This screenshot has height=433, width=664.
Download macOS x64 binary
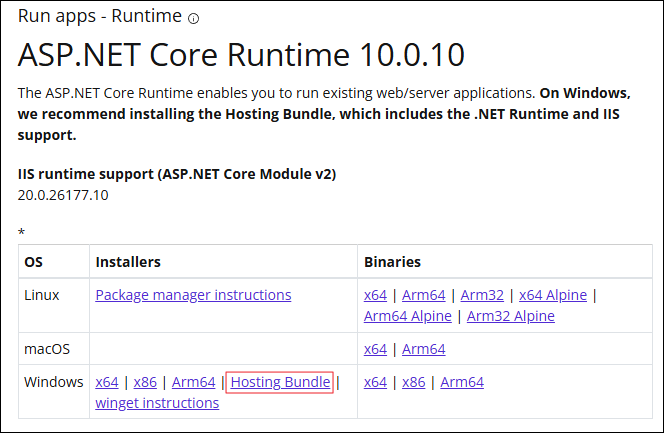[375, 349]
